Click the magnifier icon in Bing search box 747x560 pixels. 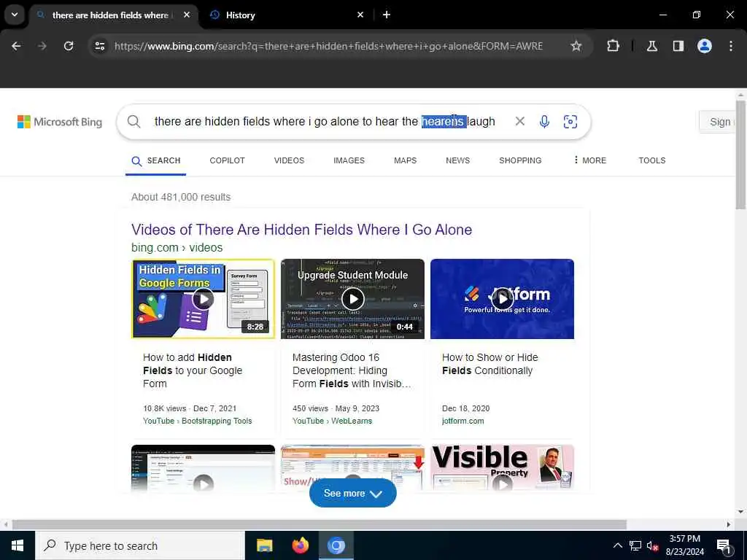(134, 122)
